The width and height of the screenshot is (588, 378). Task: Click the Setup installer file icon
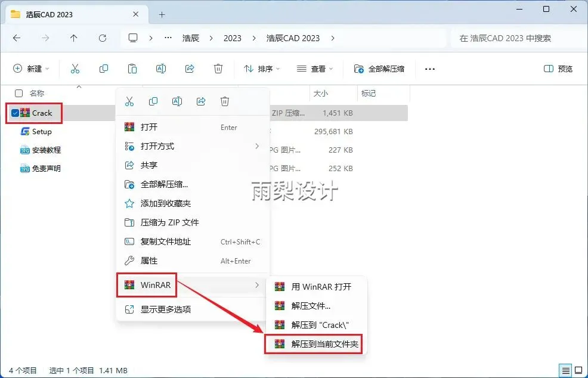click(25, 132)
